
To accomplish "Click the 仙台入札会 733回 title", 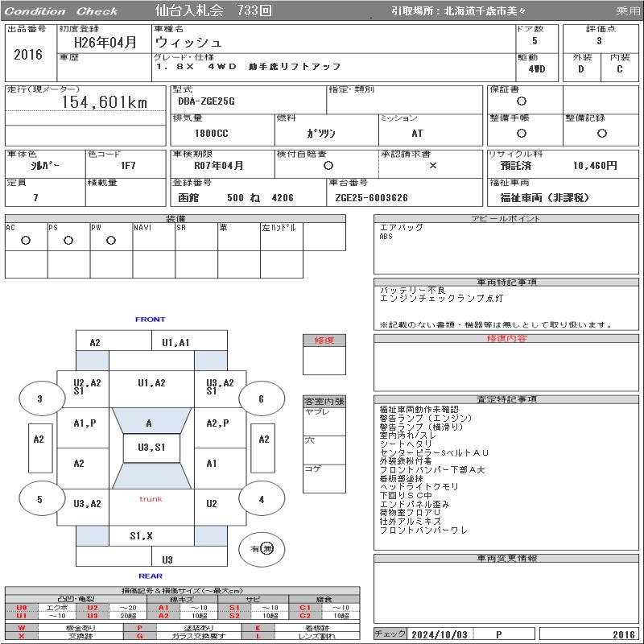I will (213, 10).
